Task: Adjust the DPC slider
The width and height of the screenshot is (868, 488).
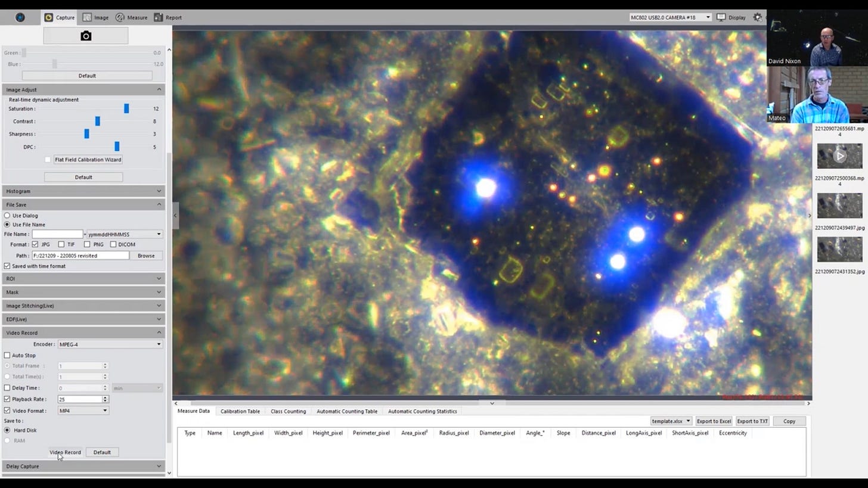Action: click(116, 147)
